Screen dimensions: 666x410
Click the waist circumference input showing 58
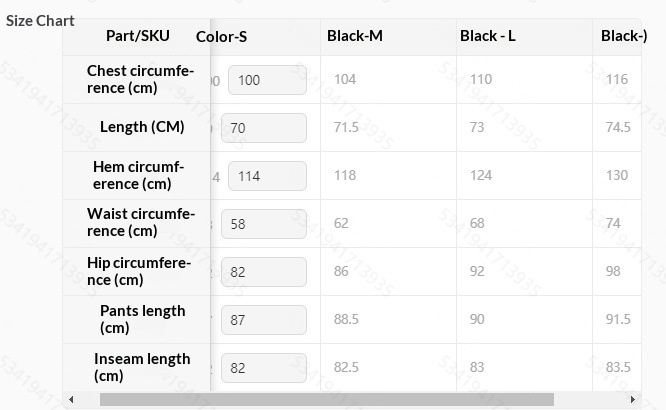point(264,224)
